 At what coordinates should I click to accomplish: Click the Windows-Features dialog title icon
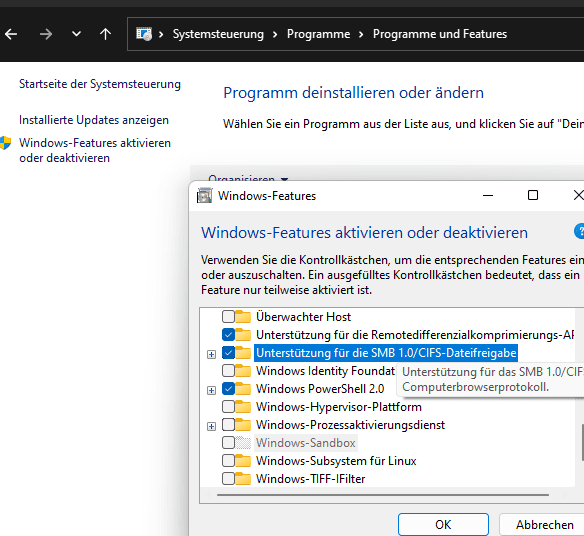click(x=204, y=196)
